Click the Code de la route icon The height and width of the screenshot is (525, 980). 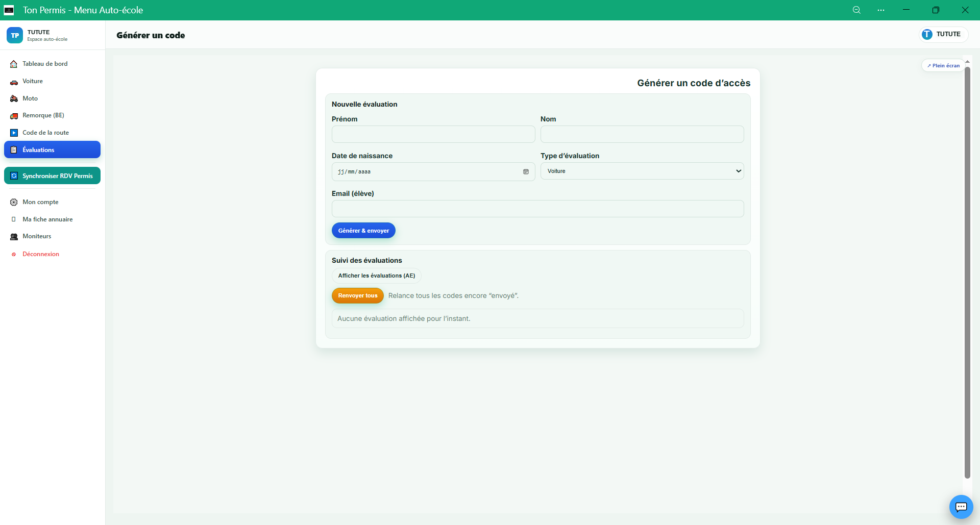click(x=14, y=133)
